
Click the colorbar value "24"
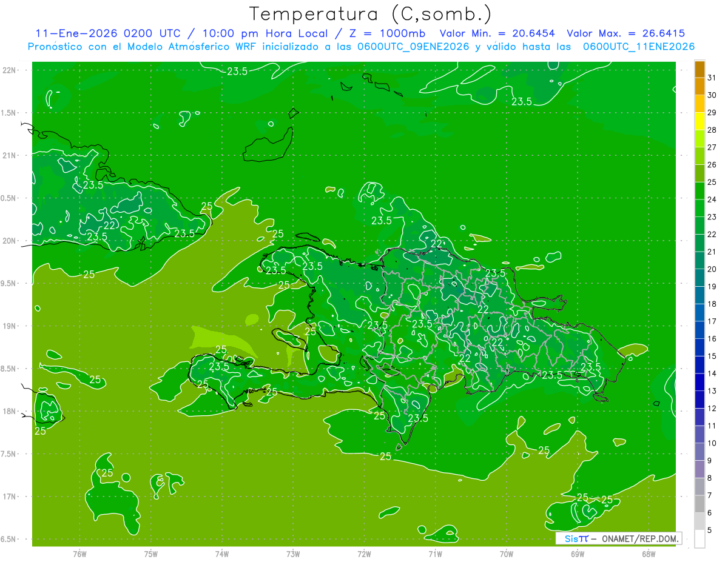pyautogui.click(x=712, y=199)
